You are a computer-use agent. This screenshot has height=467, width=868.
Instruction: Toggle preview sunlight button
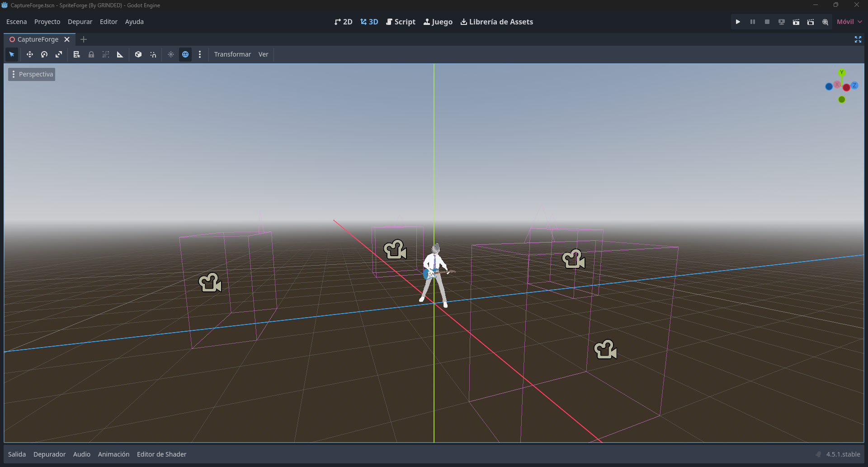pos(171,54)
